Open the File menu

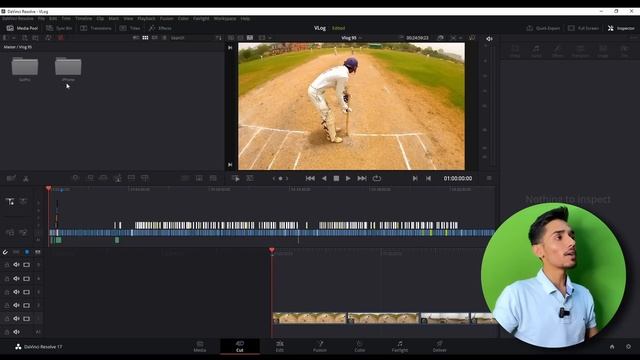click(41, 19)
